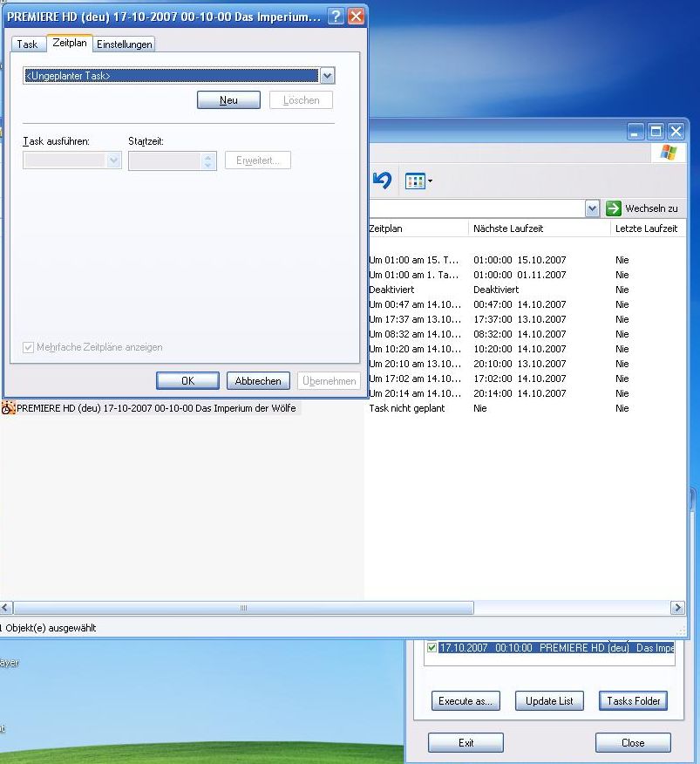Switch to the Einstellungen tab
Screen dimensions: 700x764
tap(124, 44)
